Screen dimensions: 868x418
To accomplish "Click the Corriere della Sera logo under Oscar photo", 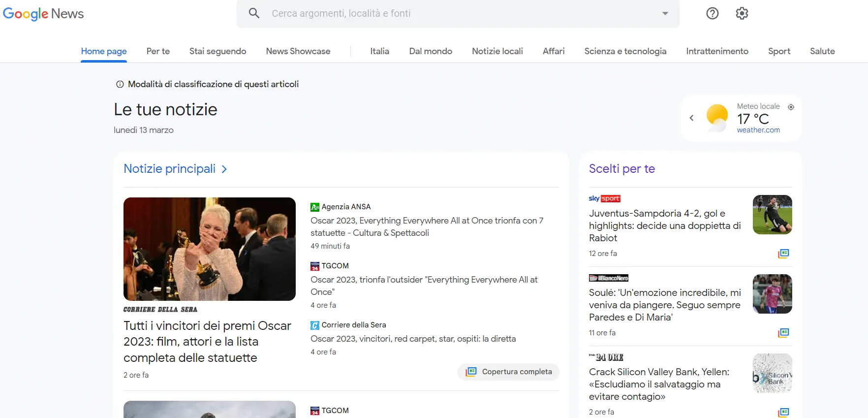I will point(160,310).
